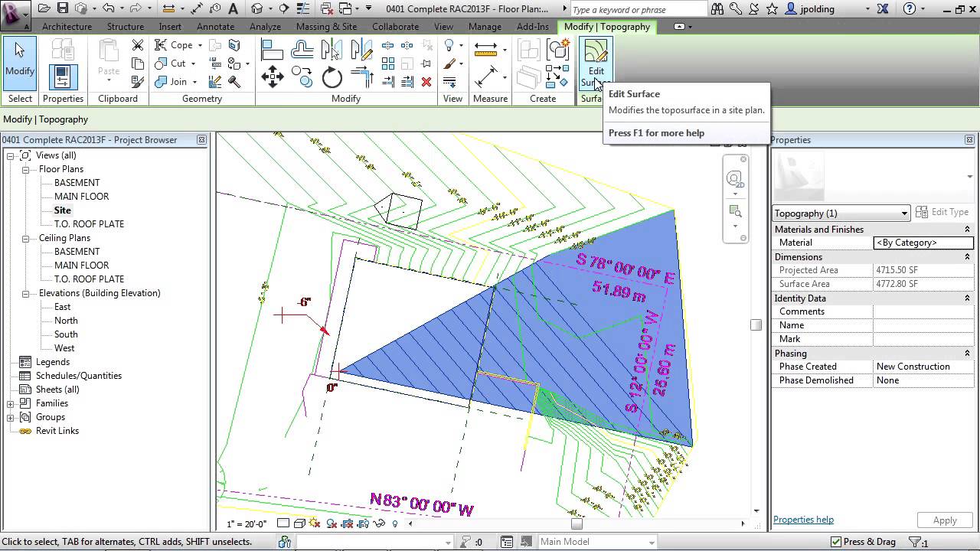The width and height of the screenshot is (980, 551).
Task: Click the 2D steering wheel navigation icon
Action: pyautogui.click(x=735, y=180)
